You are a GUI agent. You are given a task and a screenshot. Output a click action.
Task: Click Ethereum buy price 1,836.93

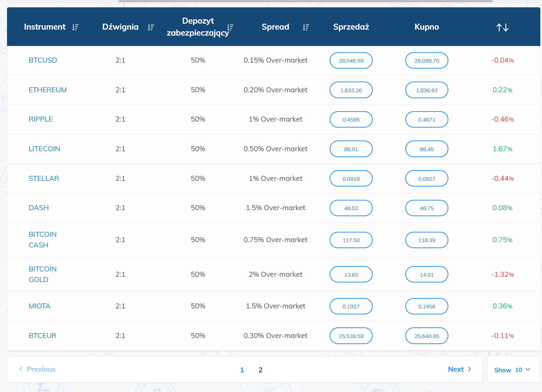pyautogui.click(x=427, y=90)
